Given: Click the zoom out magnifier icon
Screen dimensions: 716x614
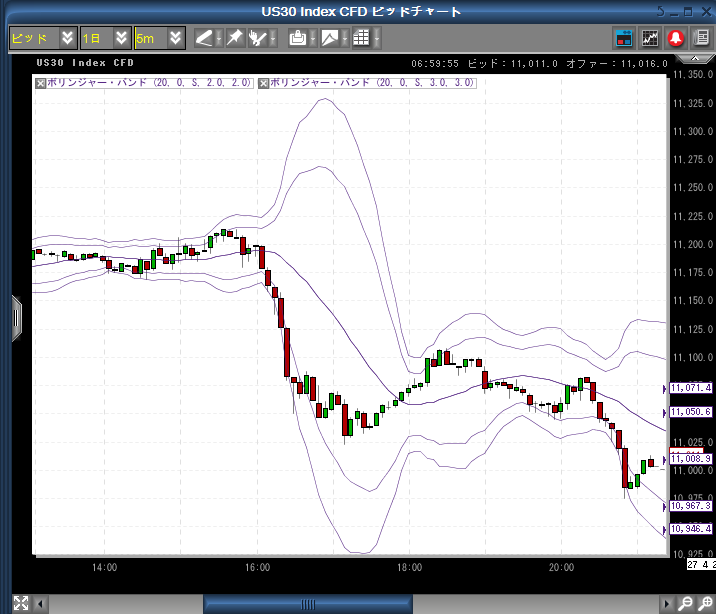Looking at the screenshot, I should (686, 603).
